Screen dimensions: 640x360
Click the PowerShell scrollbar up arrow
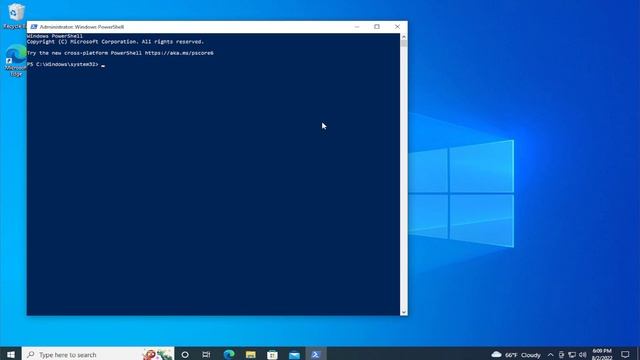(x=404, y=37)
